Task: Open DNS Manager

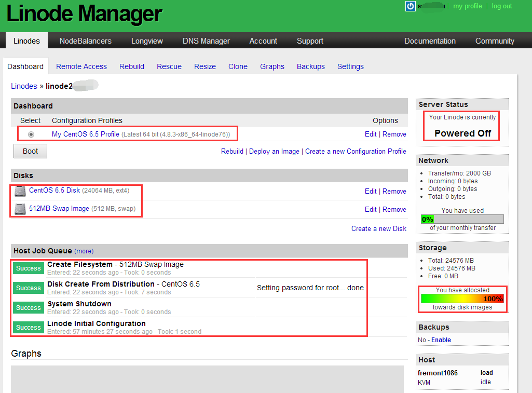Action: click(x=206, y=41)
